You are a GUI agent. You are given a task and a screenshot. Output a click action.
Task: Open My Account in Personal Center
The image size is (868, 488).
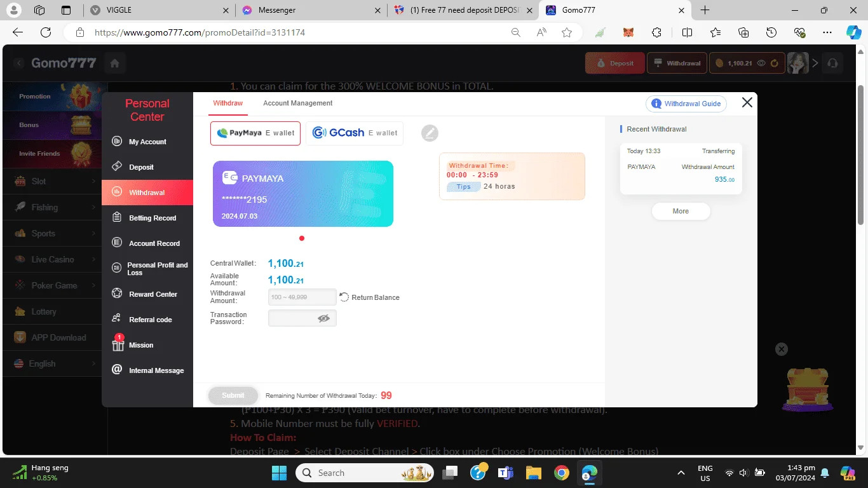(x=147, y=142)
